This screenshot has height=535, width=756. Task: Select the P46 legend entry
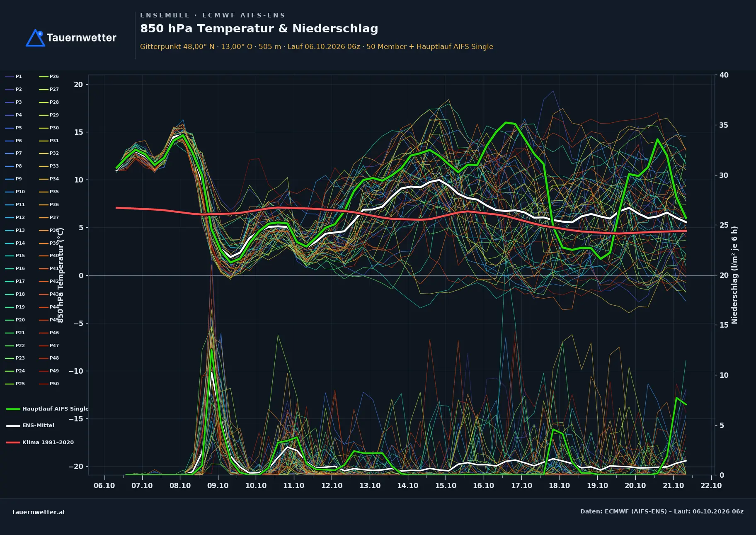pos(49,333)
